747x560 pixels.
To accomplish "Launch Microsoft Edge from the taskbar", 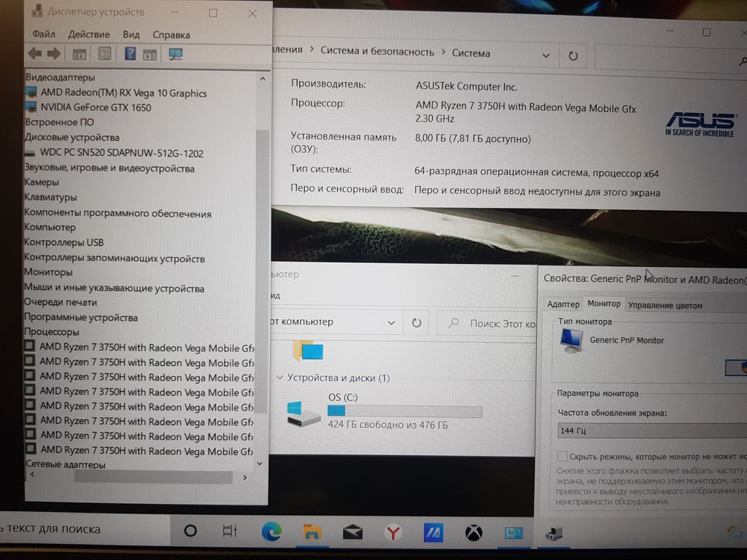I will [271, 532].
